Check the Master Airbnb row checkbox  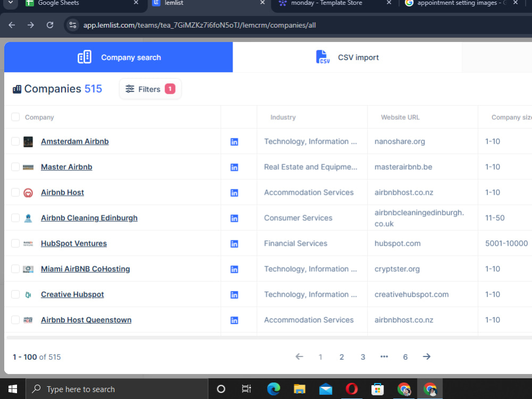(x=15, y=167)
